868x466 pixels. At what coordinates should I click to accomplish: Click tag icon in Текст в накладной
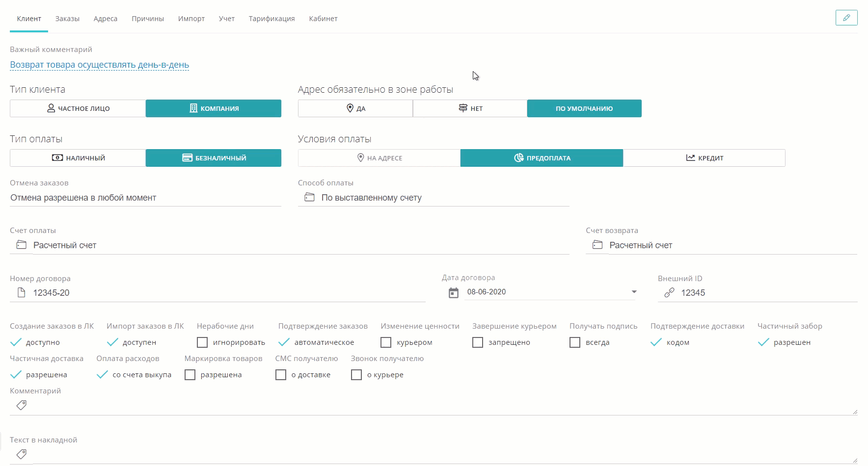(x=21, y=454)
